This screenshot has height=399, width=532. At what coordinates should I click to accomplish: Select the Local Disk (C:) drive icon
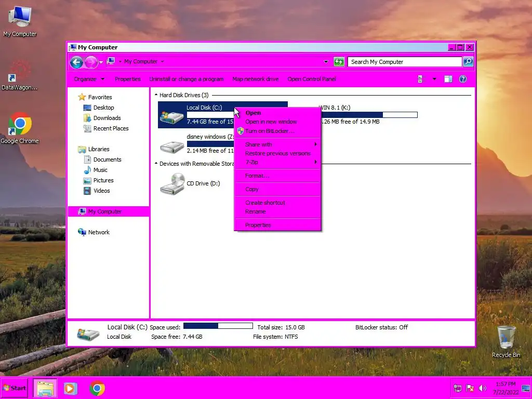point(171,116)
